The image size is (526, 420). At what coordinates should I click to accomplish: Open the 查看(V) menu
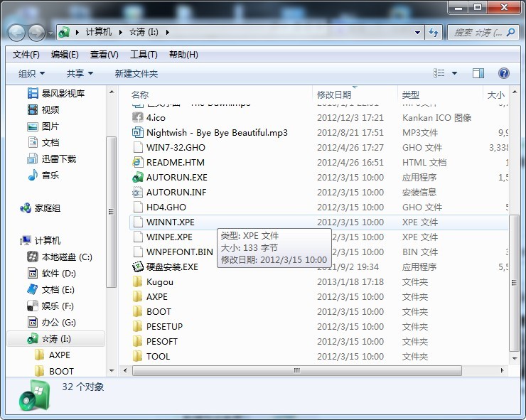pos(104,54)
